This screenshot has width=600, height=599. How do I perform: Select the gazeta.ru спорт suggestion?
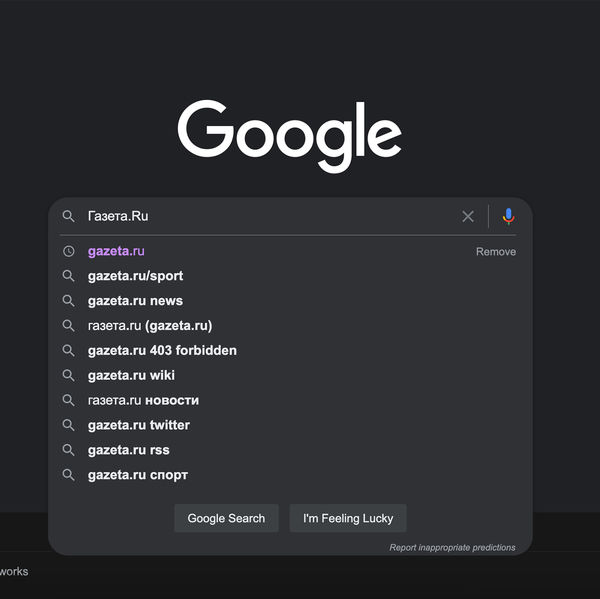(x=138, y=475)
